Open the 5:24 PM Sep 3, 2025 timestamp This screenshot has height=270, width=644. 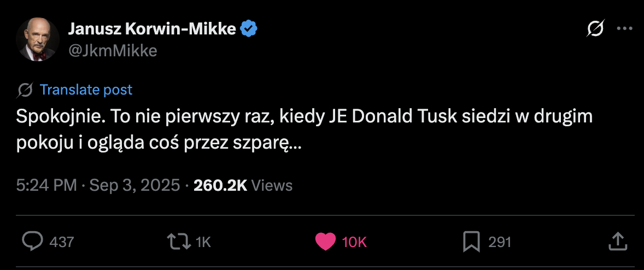98,185
